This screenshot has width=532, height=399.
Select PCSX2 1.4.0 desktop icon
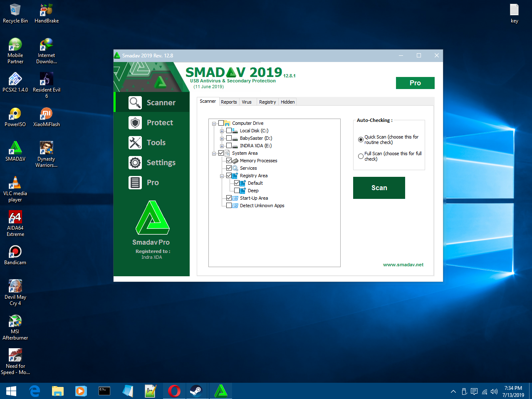click(x=15, y=82)
